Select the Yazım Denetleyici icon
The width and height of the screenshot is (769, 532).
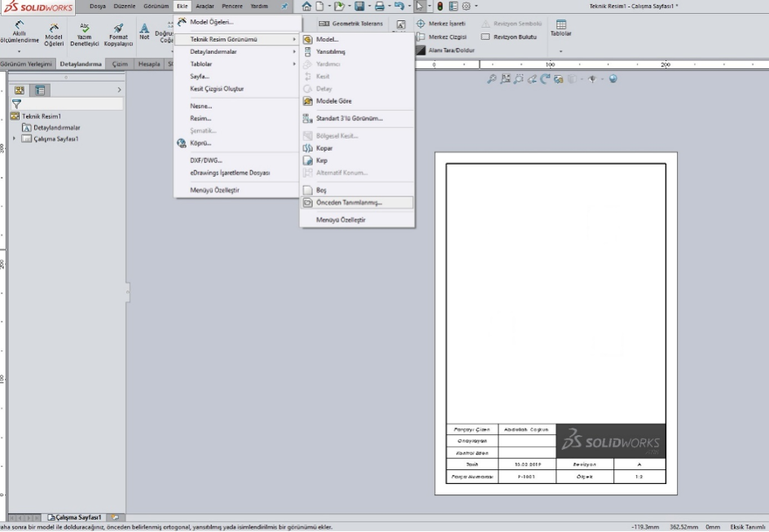point(84,27)
